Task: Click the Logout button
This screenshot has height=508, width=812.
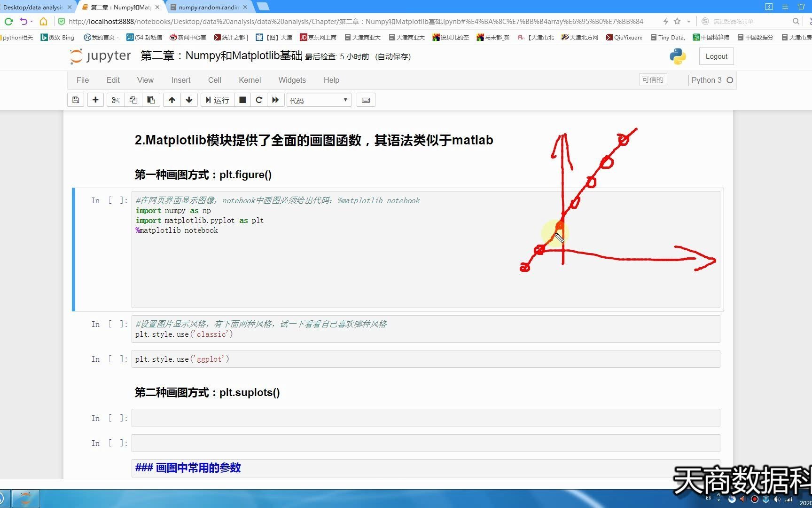Action: pos(716,56)
